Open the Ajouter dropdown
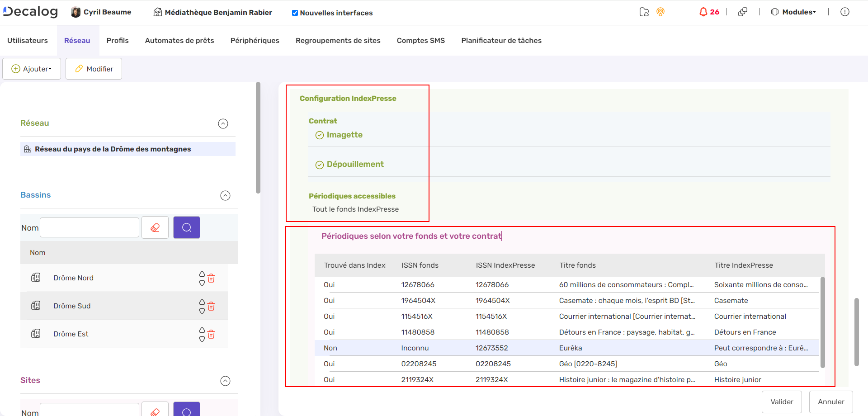The image size is (868, 416). [32, 69]
